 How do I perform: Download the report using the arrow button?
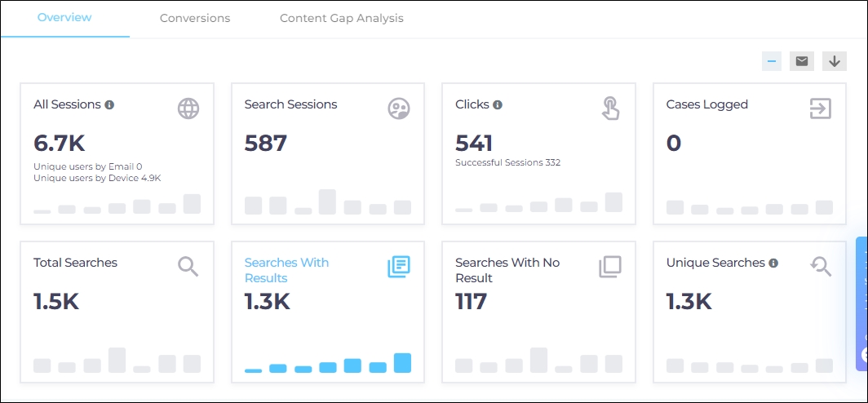coord(834,61)
